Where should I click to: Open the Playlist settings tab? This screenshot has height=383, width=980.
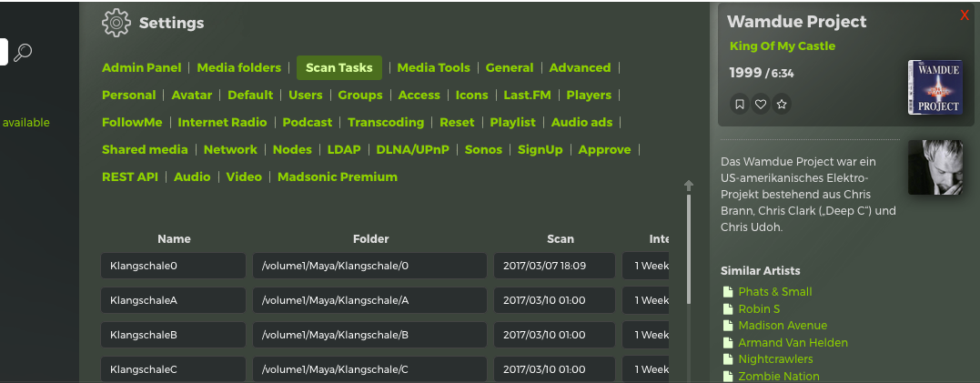(512, 123)
